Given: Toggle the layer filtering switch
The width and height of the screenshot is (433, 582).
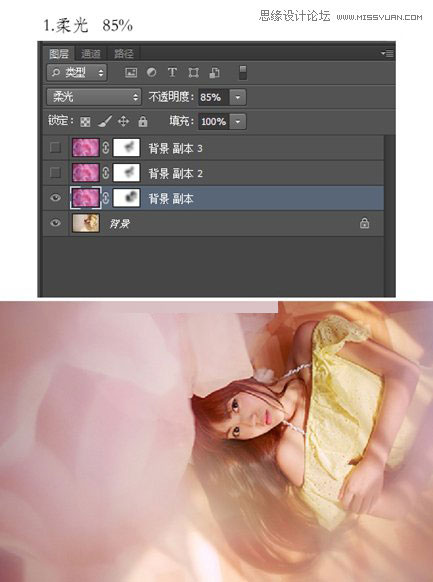Looking at the screenshot, I should tap(243, 72).
